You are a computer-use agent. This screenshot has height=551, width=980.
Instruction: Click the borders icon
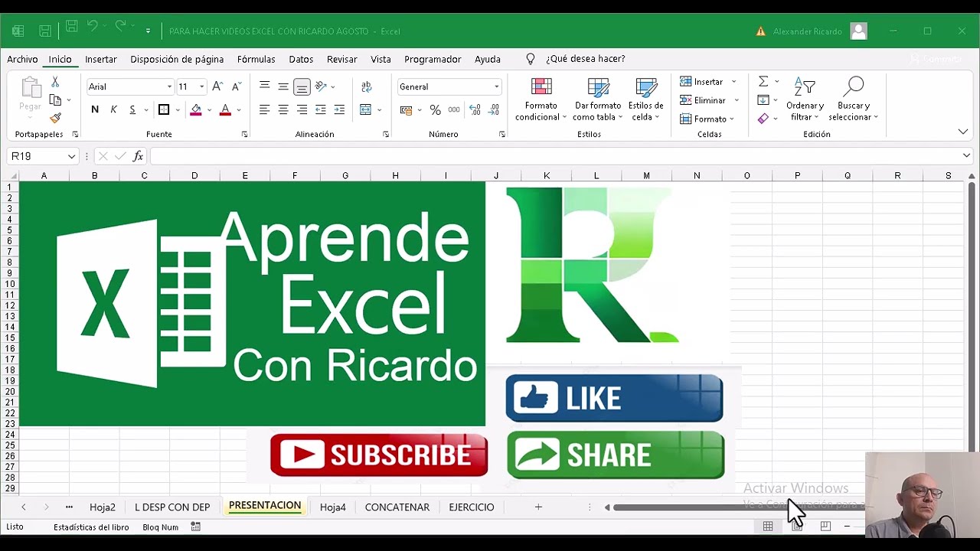[164, 109]
